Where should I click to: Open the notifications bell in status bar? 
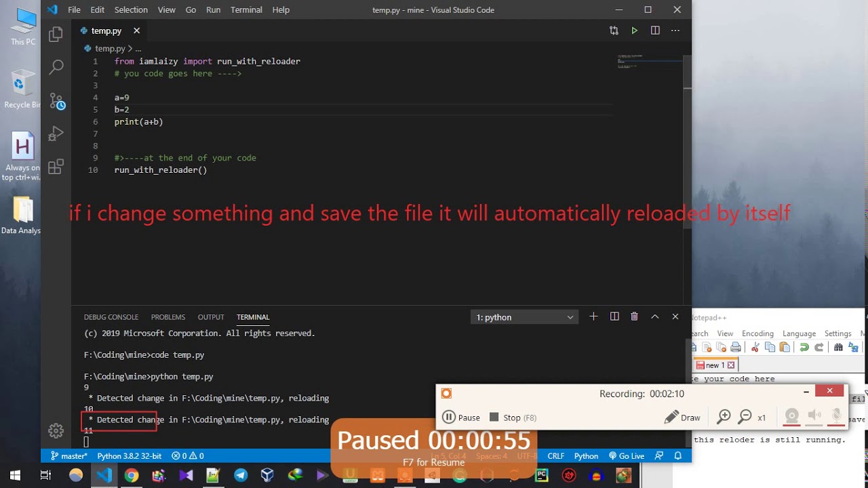pos(677,456)
